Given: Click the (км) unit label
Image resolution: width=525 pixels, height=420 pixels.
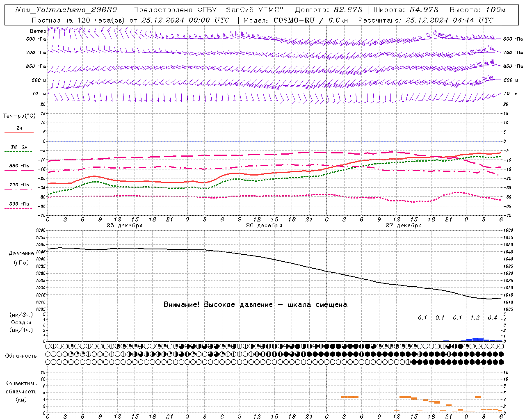Looking at the screenshot, I should coord(21,399).
